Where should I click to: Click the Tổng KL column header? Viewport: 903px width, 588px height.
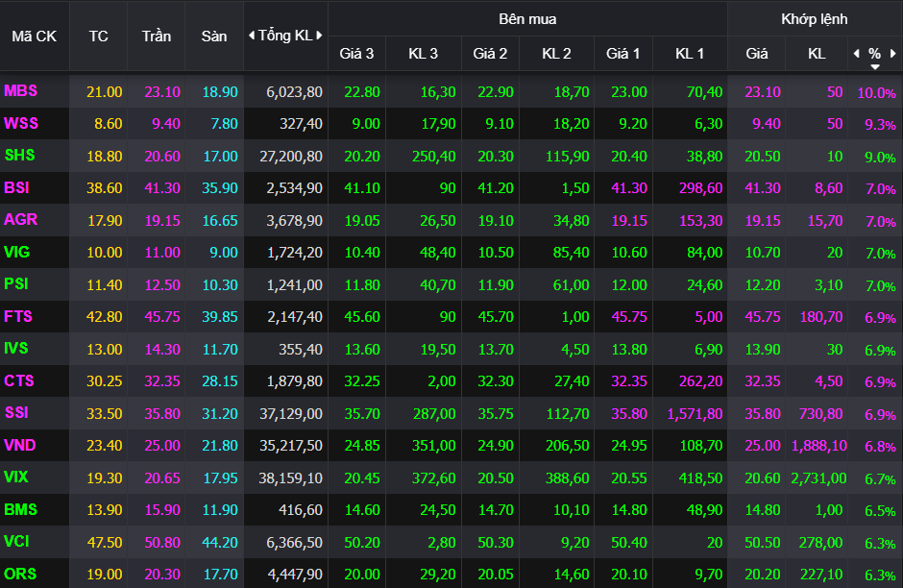285,36
